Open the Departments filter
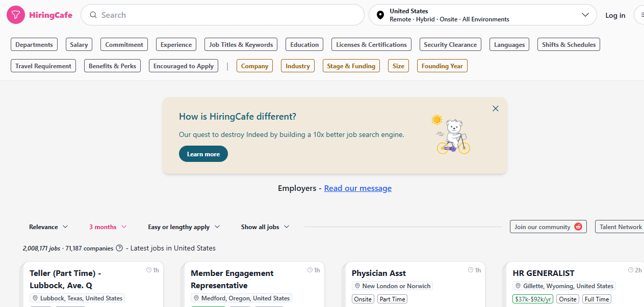Viewport: 644px width, 307px height. (x=34, y=45)
